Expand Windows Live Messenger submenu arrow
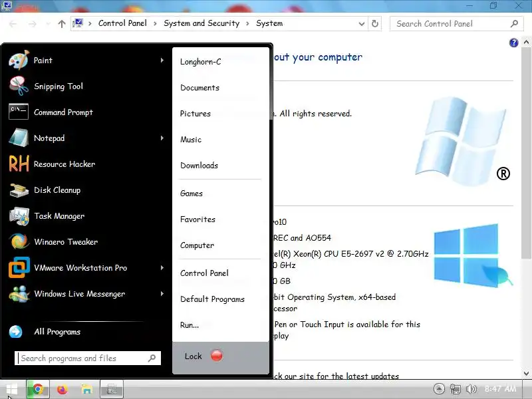532x399 pixels. pyautogui.click(x=162, y=293)
